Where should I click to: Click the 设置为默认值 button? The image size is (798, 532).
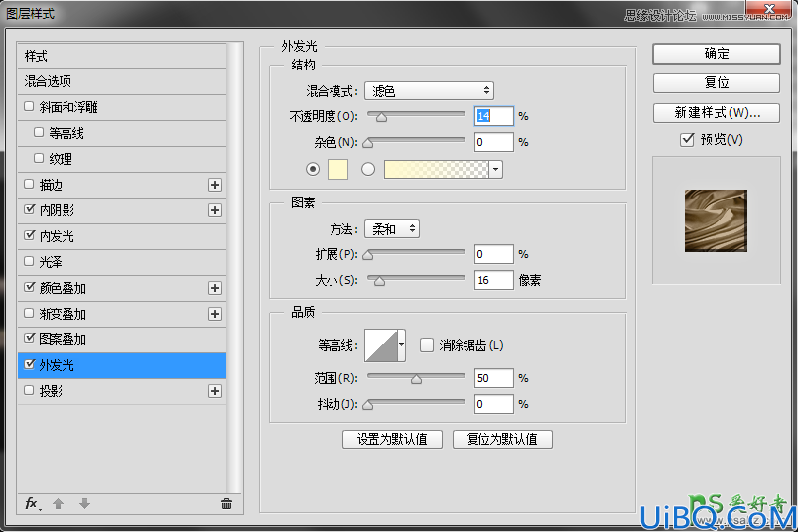tap(392, 440)
